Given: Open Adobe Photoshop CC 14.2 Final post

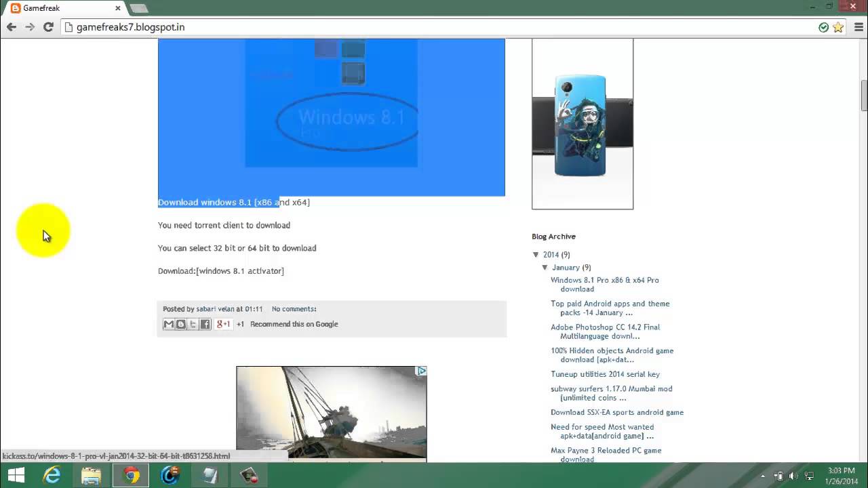Looking at the screenshot, I should pyautogui.click(x=605, y=331).
